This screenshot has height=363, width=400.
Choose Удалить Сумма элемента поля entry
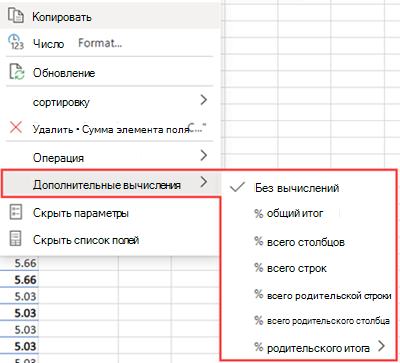pyautogui.click(x=110, y=128)
